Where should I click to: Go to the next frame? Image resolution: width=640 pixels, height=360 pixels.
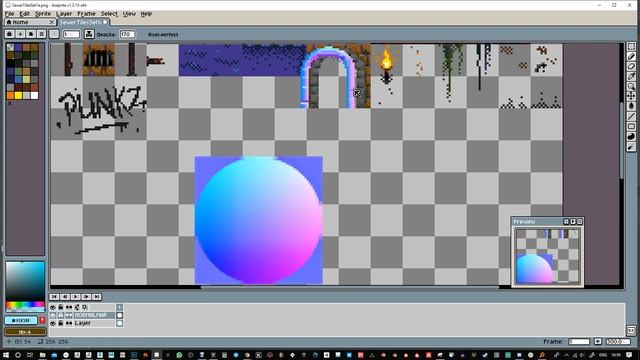tap(87, 297)
